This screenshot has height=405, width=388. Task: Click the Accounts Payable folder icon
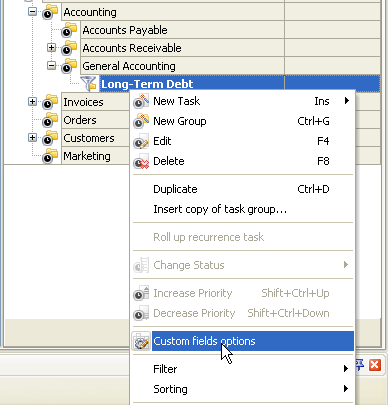click(69, 30)
